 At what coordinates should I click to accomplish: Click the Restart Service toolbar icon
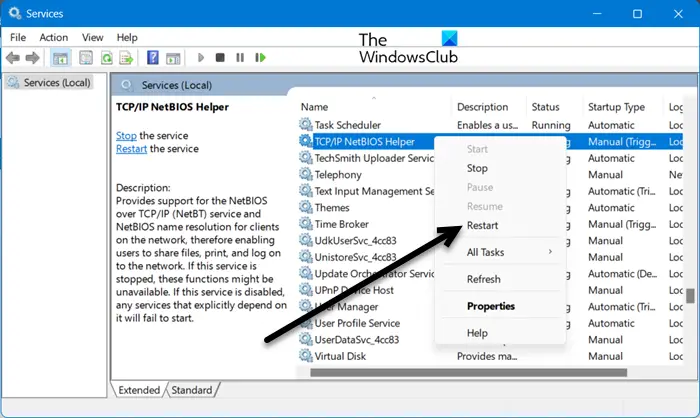tap(260, 58)
